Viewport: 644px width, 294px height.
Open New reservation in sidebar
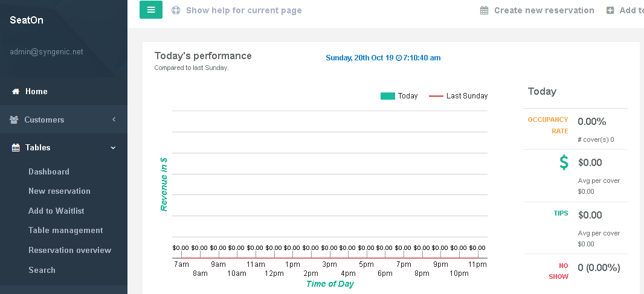[59, 191]
